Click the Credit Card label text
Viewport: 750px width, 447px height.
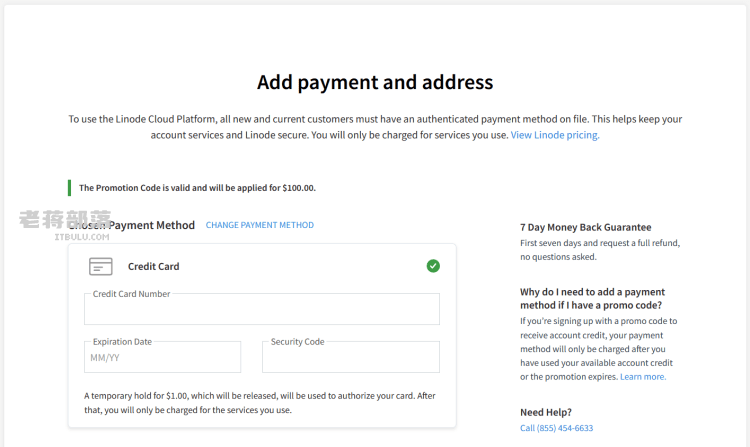pyautogui.click(x=154, y=266)
